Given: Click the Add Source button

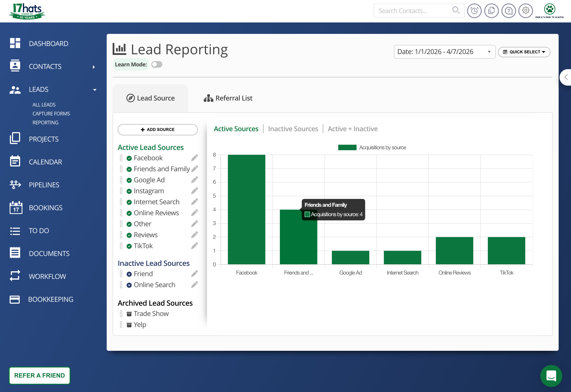Looking at the screenshot, I should (x=158, y=130).
